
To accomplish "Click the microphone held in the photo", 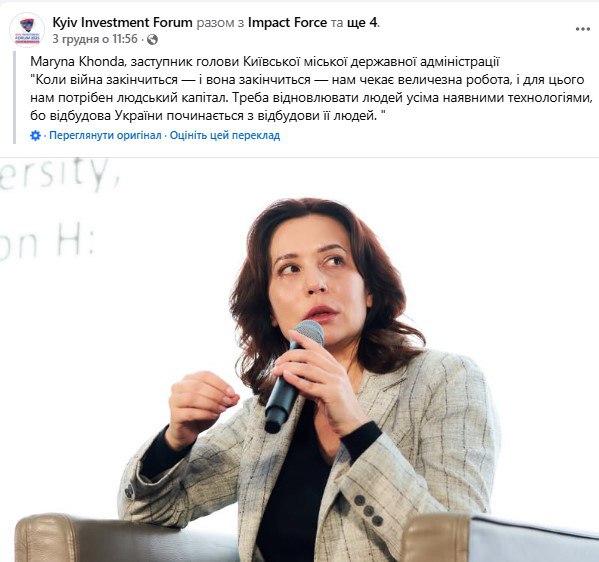I will coord(293,376).
